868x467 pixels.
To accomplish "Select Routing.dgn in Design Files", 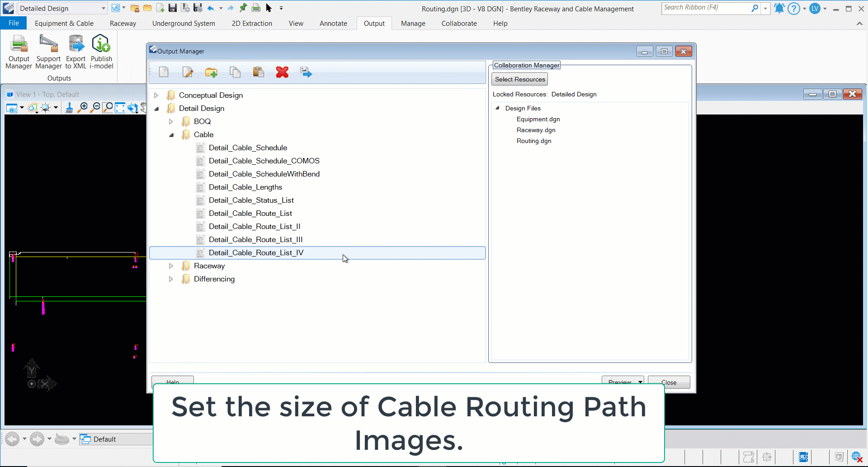I will [x=534, y=141].
